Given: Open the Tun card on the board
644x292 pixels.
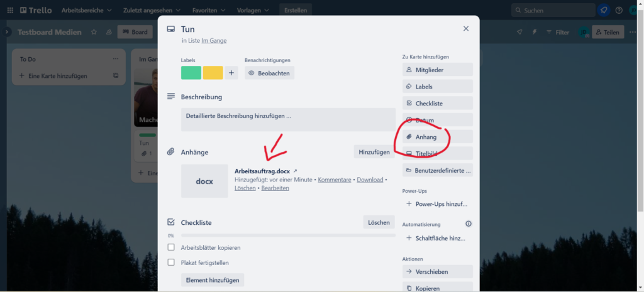Looking at the screenshot, I should (146, 144).
